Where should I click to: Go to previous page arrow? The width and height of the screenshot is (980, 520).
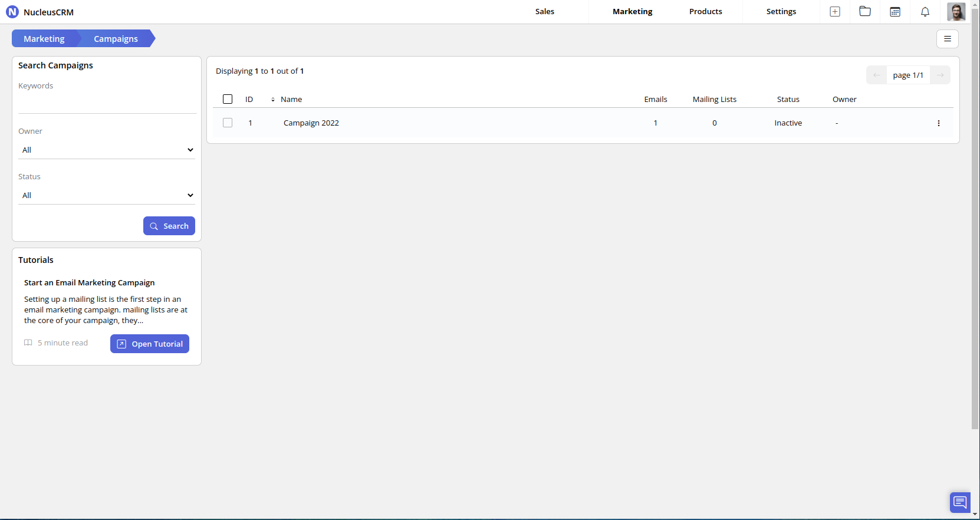877,75
